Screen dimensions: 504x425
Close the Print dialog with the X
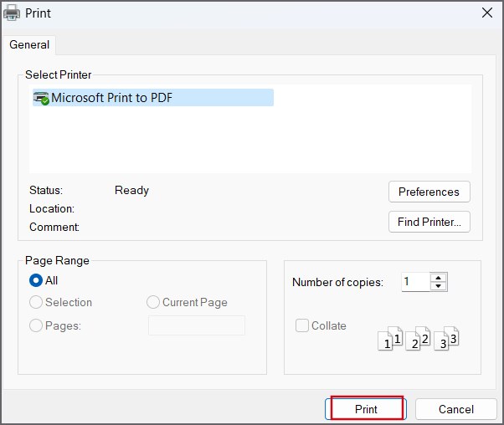point(487,13)
